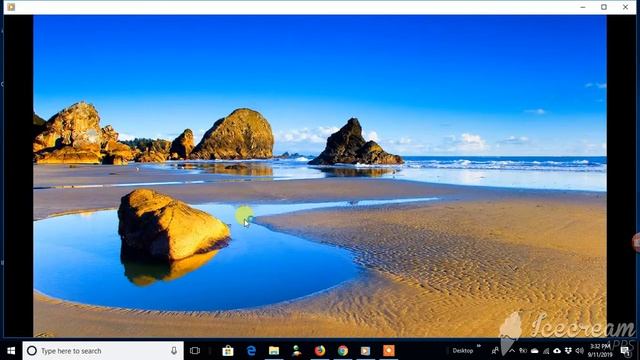Open the orange screen recorder taskbar icon
This screenshot has height=360, width=640.
389,351
